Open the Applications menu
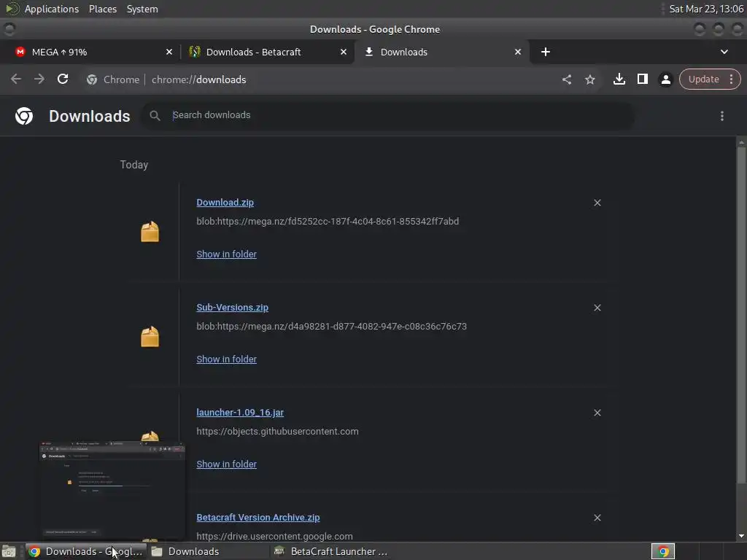The image size is (747, 560). [52, 9]
